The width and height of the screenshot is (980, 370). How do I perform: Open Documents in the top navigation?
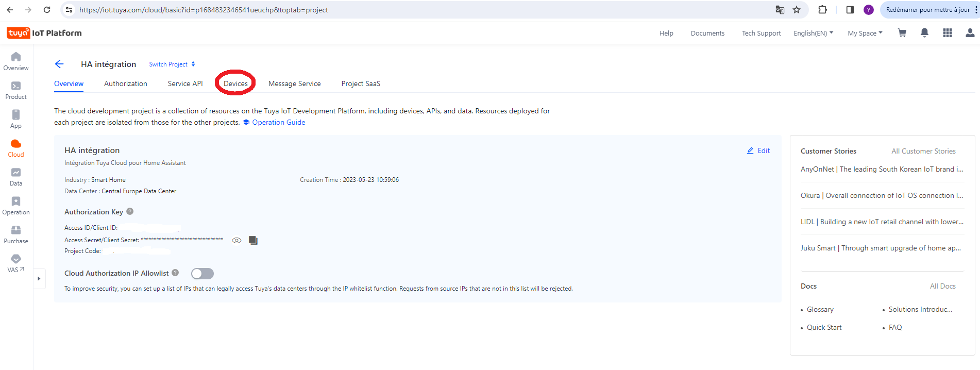707,33
